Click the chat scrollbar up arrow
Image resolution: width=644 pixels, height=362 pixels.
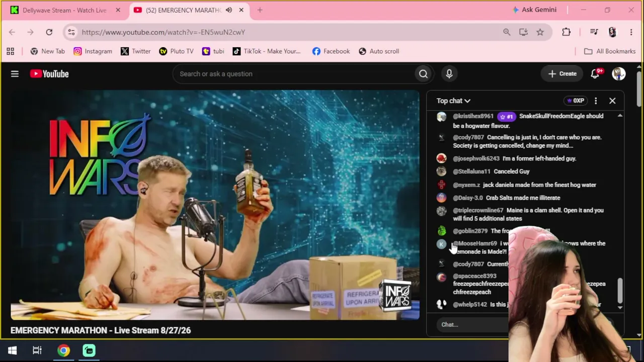pos(620,116)
